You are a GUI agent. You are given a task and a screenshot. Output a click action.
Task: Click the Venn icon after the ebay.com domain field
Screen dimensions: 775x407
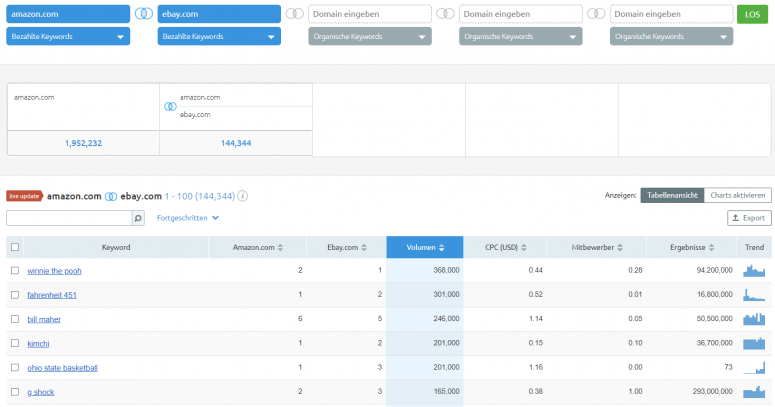coord(295,14)
